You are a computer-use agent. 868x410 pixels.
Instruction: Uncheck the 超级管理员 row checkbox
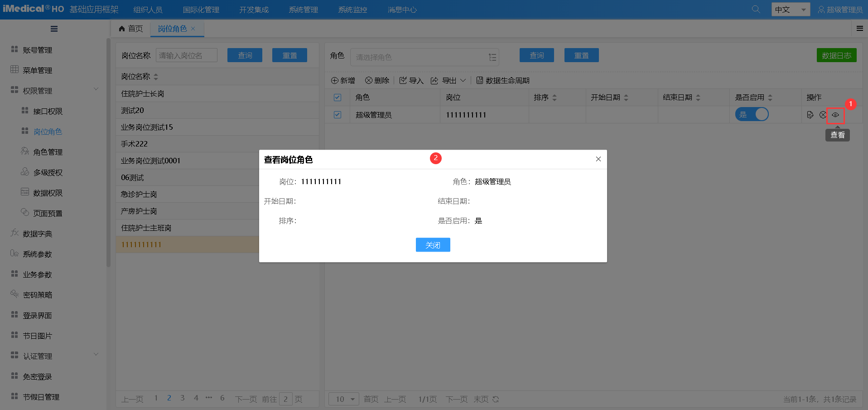point(338,115)
